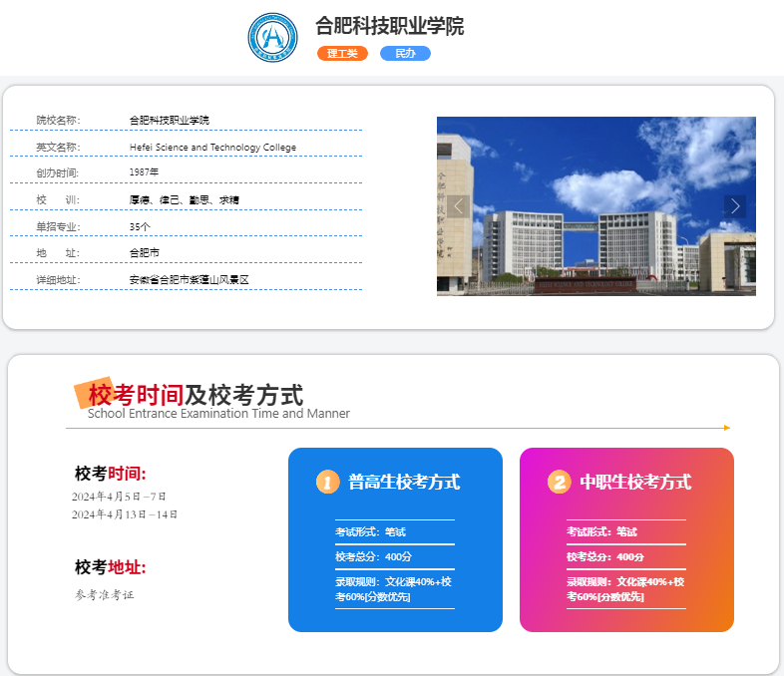
Task: Click number 2 badge on 中职生 card
Action: (x=560, y=483)
